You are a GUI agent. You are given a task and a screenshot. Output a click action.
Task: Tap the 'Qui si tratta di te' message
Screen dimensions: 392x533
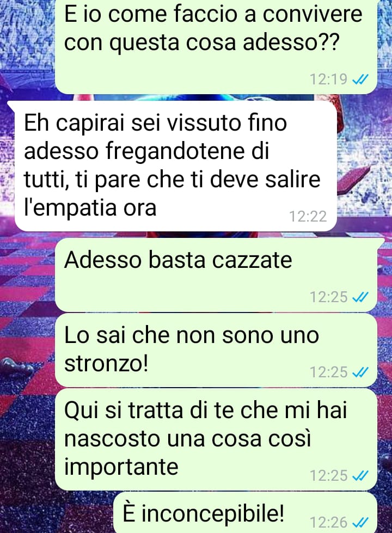pyautogui.click(x=216, y=439)
